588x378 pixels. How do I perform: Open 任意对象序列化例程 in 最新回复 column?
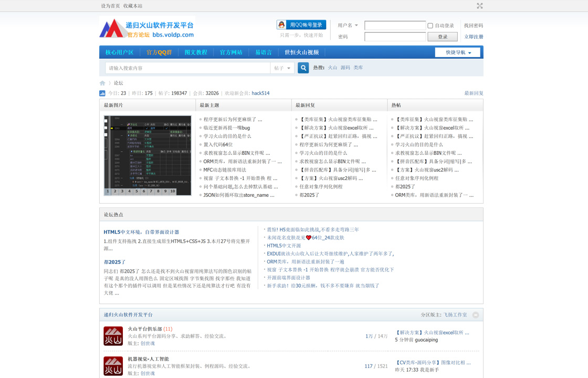tap(321, 187)
